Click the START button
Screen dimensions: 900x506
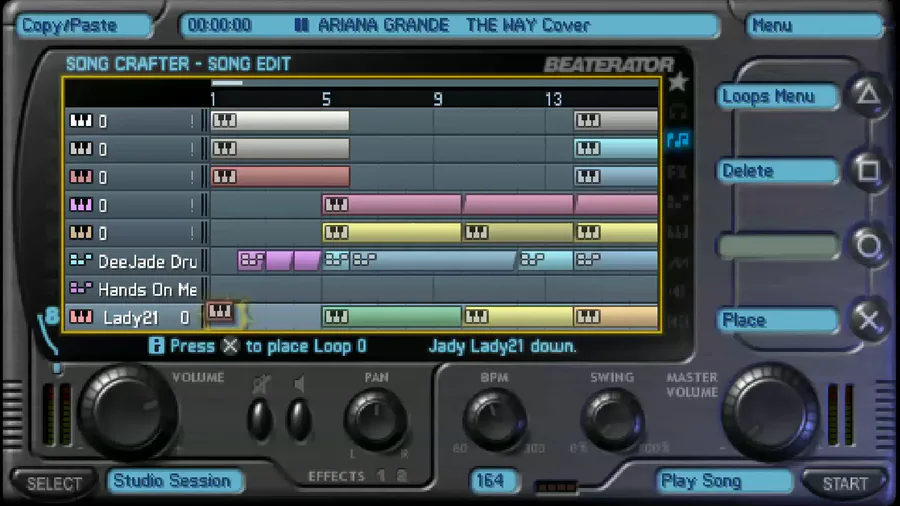pyautogui.click(x=844, y=483)
